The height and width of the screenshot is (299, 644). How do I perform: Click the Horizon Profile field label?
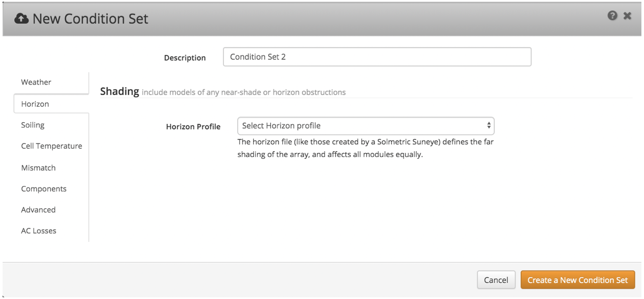point(193,127)
